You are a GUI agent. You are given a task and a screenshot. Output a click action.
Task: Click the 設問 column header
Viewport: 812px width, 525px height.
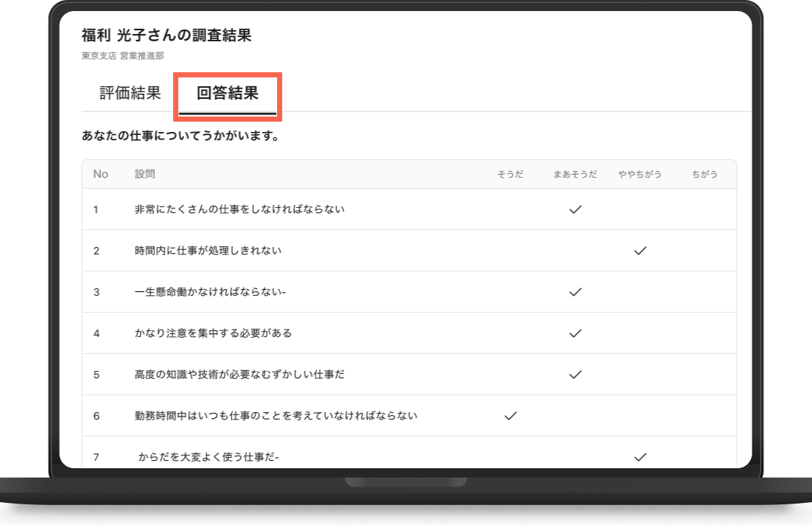pyautogui.click(x=145, y=174)
